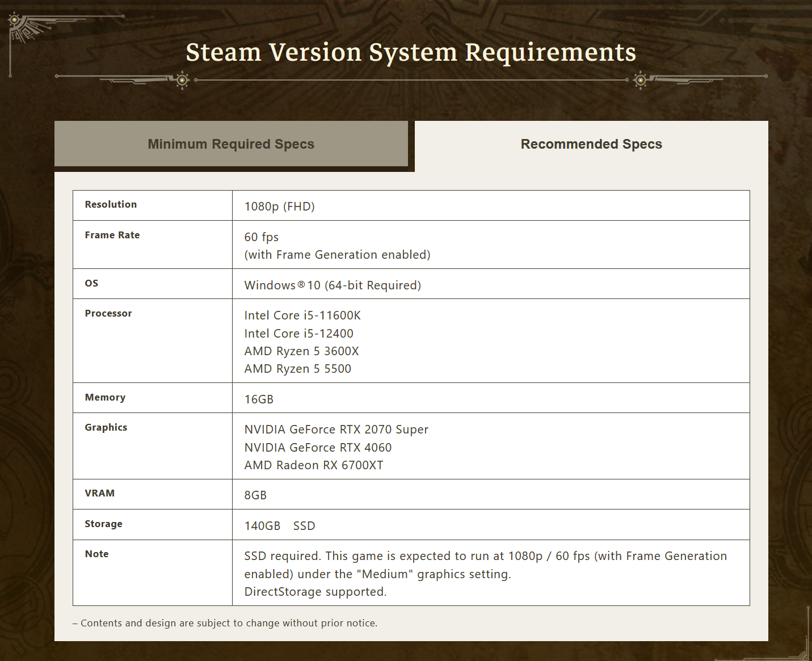Click the 1080p (FHD) resolution value
Screen dimensions: 812x661
(280, 206)
